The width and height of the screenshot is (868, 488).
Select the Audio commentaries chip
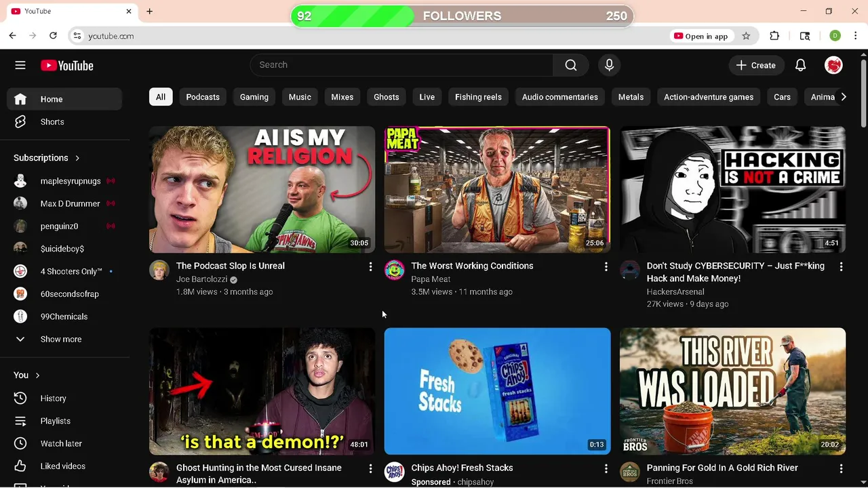(560, 97)
